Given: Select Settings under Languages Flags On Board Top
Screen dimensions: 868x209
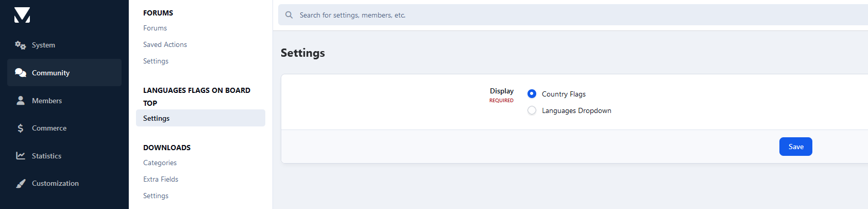Looking at the screenshot, I should pyautogui.click(x=157, y=118).
